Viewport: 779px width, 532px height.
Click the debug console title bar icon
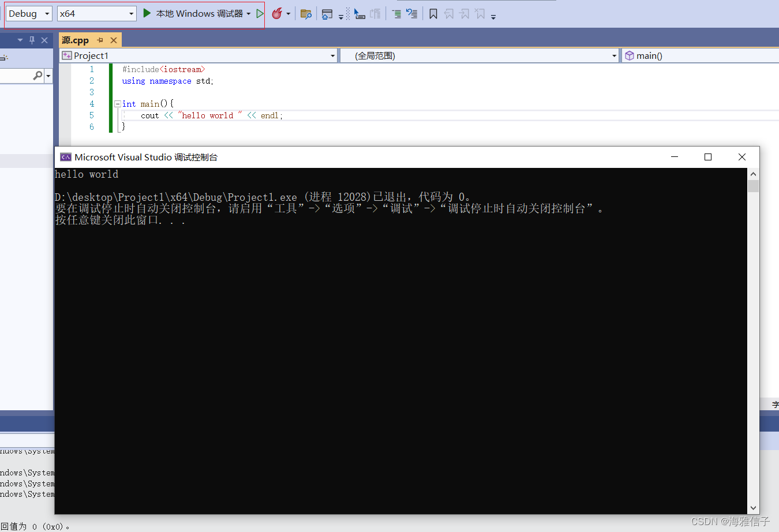(x=66, y=157)
